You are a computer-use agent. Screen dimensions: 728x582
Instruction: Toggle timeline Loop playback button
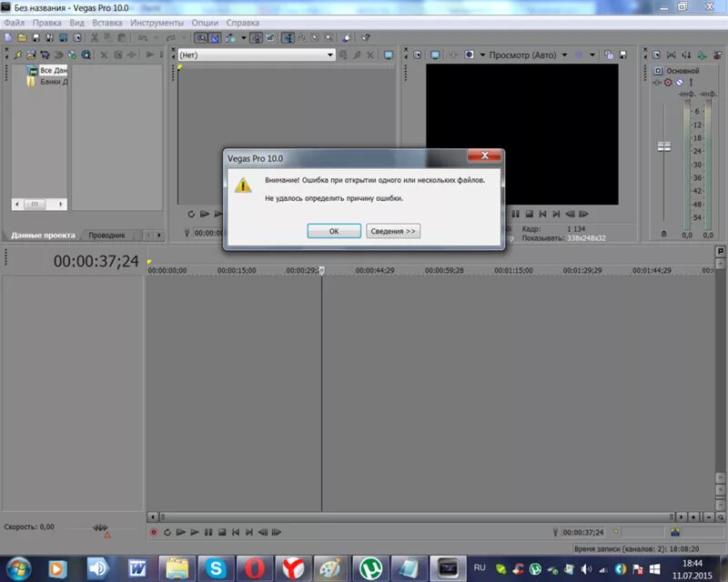(x=167, y=532)
